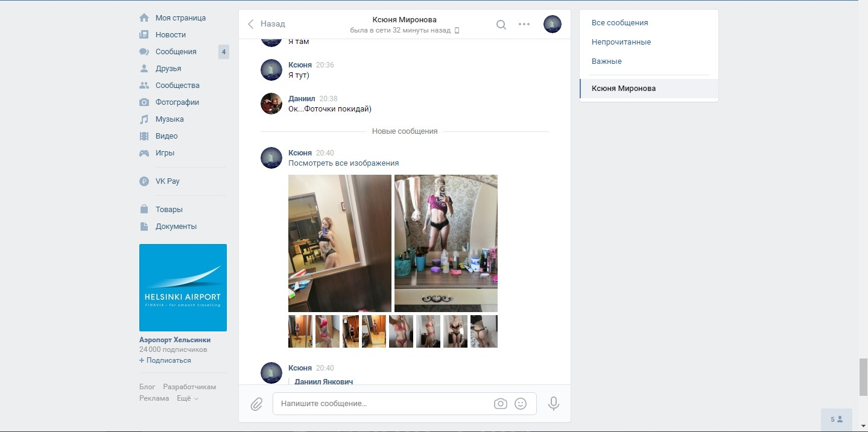
Task: Click the Подписаться link under Helsinki ad
Action: coord(165,360)
